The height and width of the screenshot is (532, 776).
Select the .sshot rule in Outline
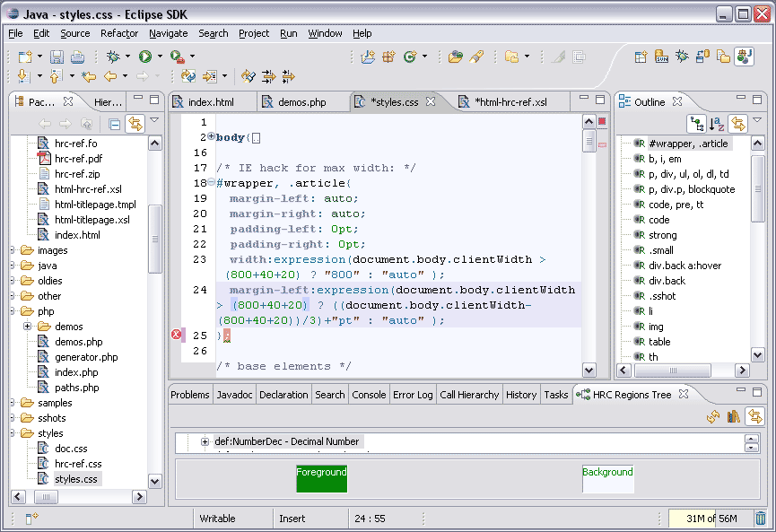click(662, 296)
